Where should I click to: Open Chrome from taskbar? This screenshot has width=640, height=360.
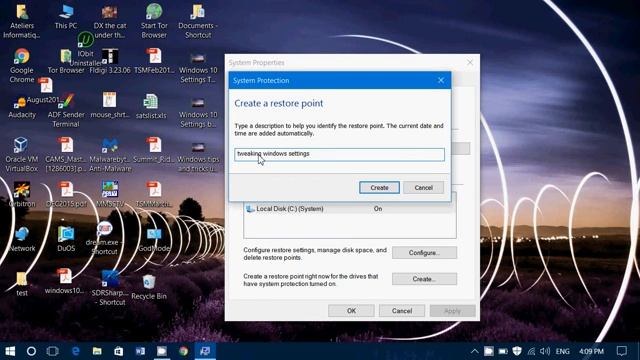click(x=184, y=351)
